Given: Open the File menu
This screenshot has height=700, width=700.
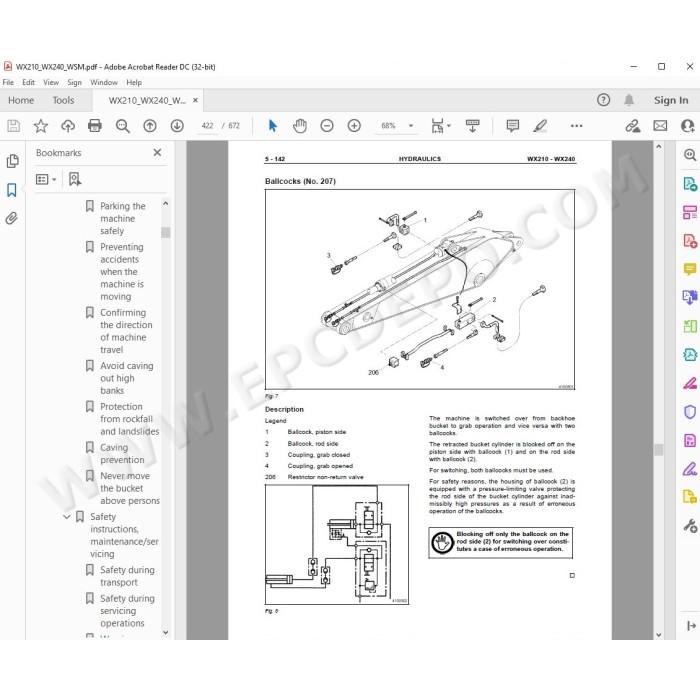Looking at the screenshot, I should pos(8,83).
